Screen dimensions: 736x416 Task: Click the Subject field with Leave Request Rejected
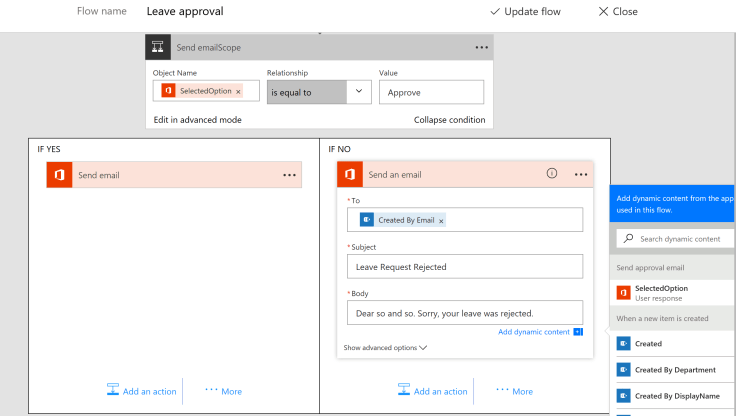click(464, 267)
